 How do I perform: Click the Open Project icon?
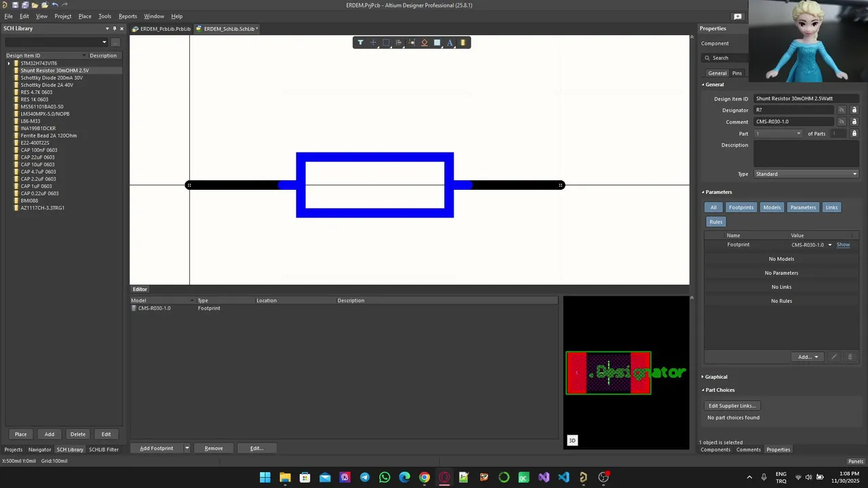45,5
